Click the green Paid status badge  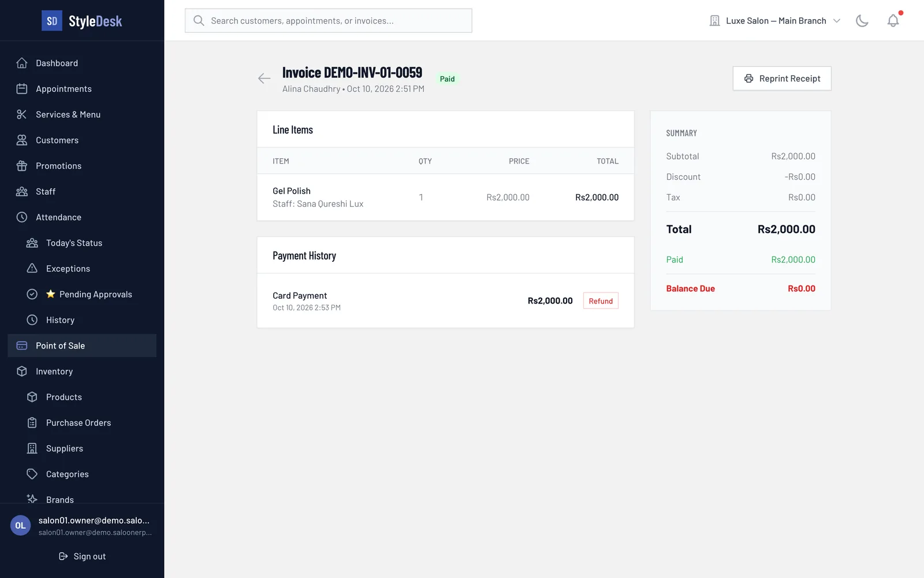pos(448,79)
